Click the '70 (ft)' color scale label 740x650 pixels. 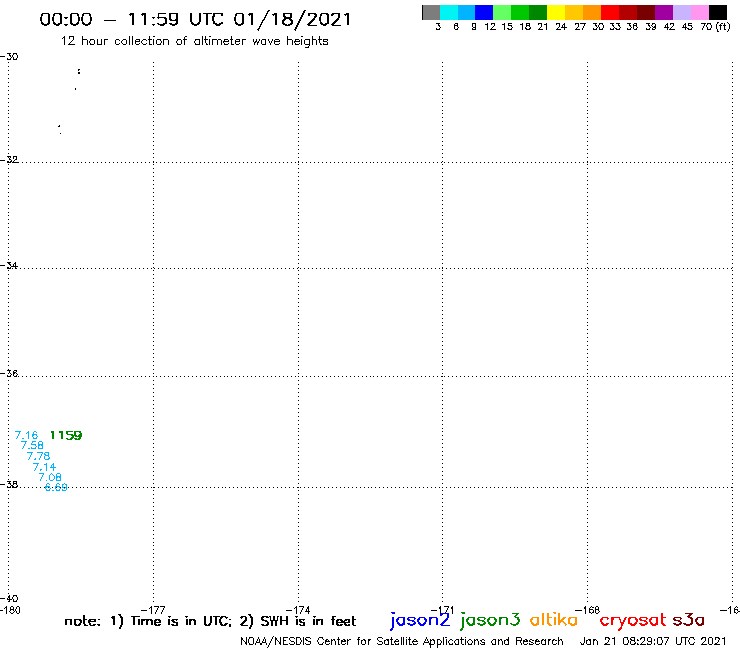tap(715, 27)
